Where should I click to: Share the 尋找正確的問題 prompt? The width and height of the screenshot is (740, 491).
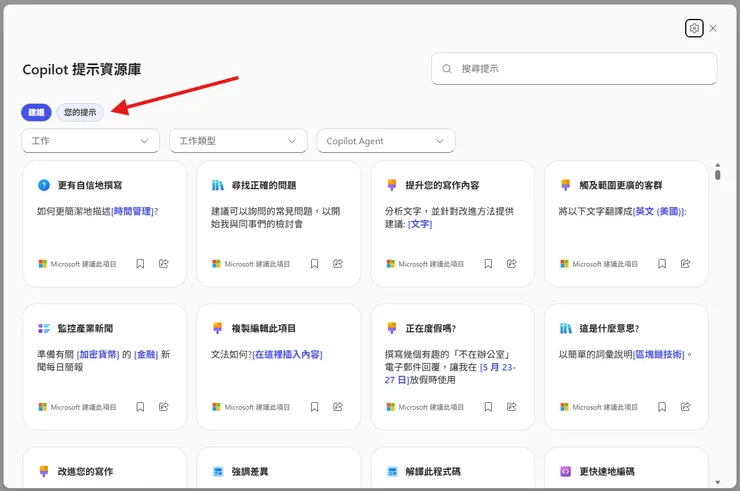(x=337, y=263)
